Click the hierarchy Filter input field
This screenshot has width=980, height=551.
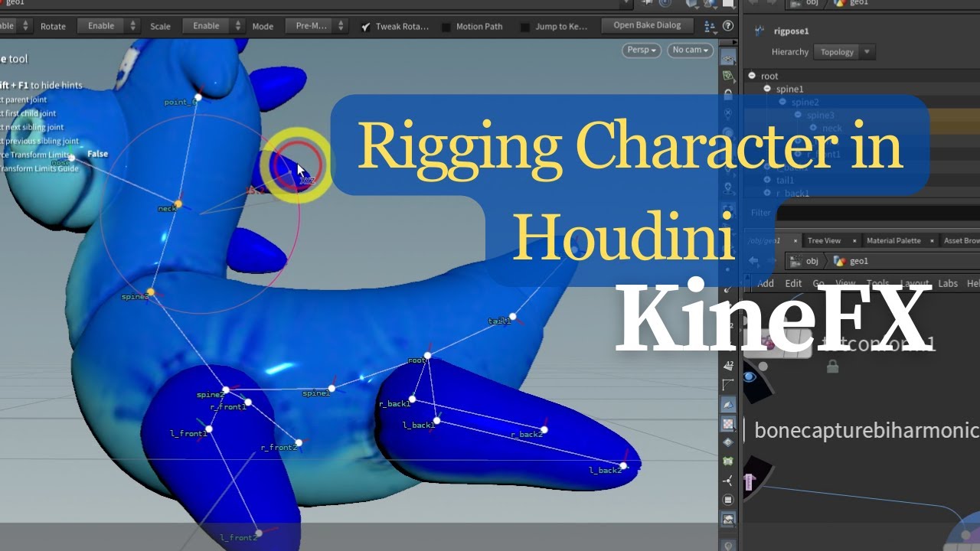coord(878,213)
